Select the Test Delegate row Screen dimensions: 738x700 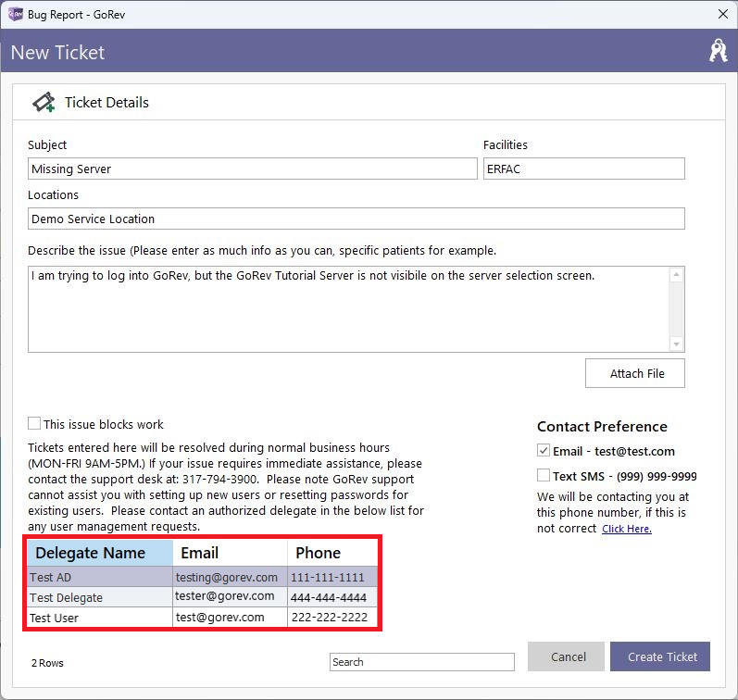point(203,597)
